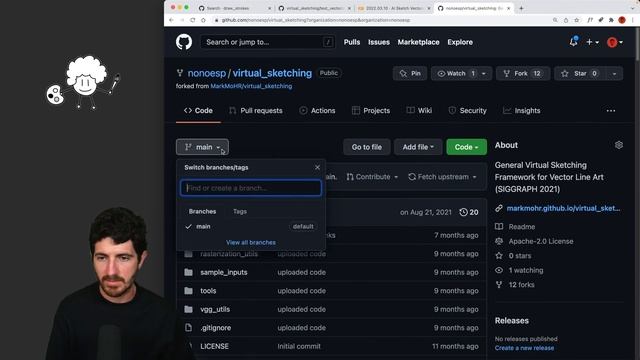Screen dimensions: 640x360
Task: Open LICENSE 'Initial commit' message
Action: point(299,346)
